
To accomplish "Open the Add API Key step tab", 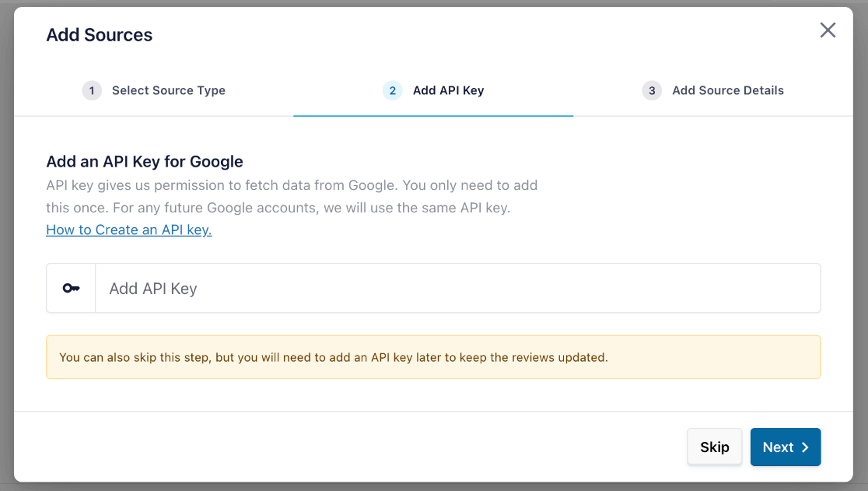I will click(x=448, y=90).
